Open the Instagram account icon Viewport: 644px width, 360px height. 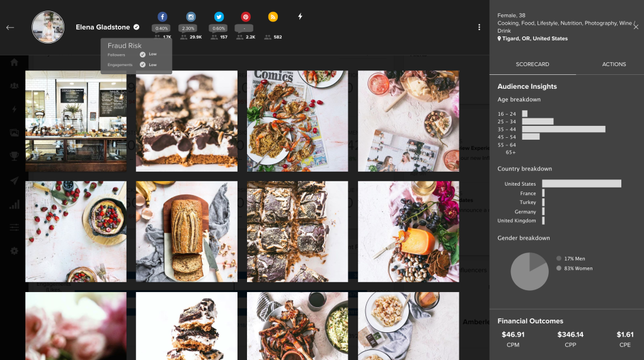[x=190, y=17]
